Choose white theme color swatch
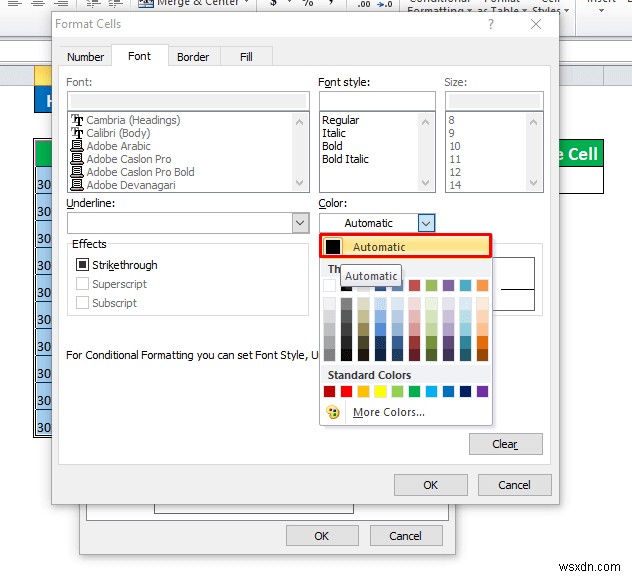 pyautogui.click(x=329, y=285)
